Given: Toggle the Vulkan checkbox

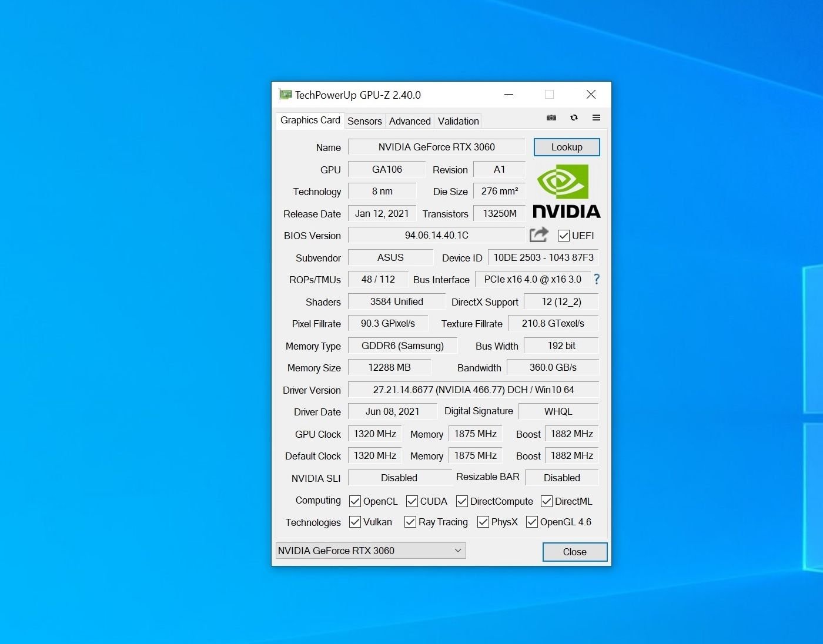Looking at the screenshot, I should (x=355, y=522).
